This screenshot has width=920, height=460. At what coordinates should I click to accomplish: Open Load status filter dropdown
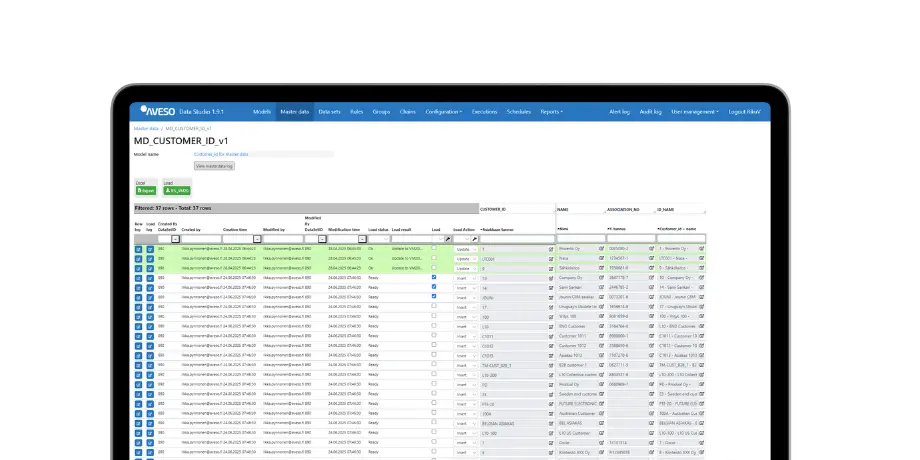(378, 239)
